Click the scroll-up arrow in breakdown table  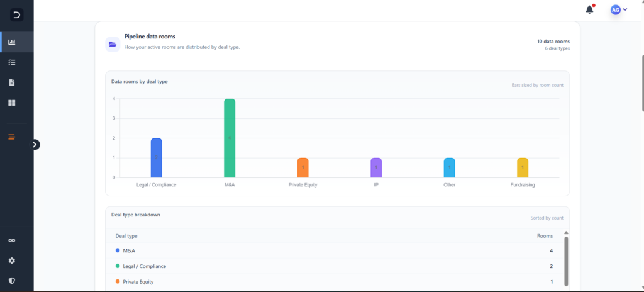566,233
